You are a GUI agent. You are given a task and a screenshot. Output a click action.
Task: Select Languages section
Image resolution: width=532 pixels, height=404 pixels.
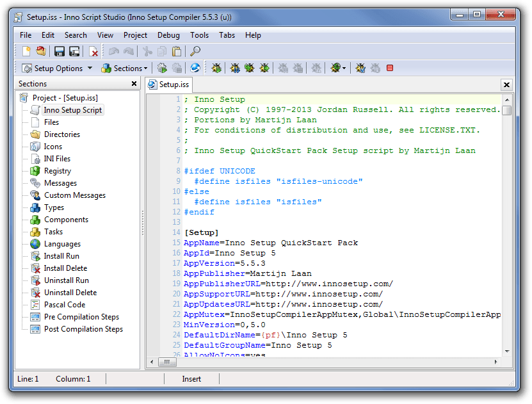(x=63, y=244)
